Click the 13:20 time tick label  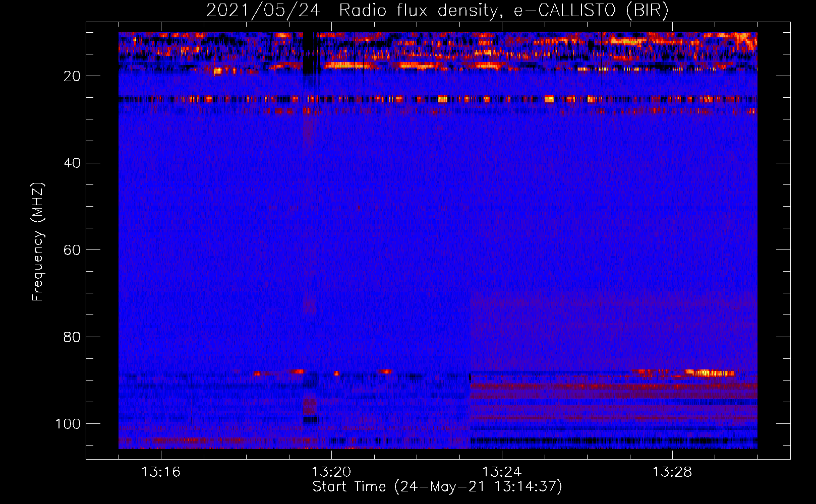click(x=331, y=472)
